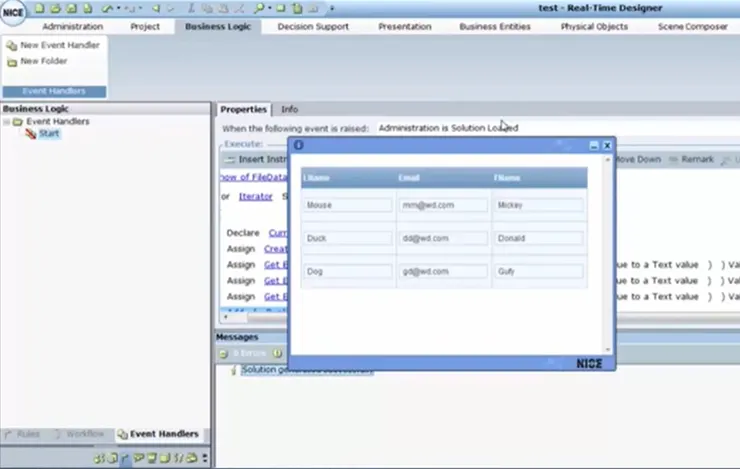Click the Donald first name field

539,238
